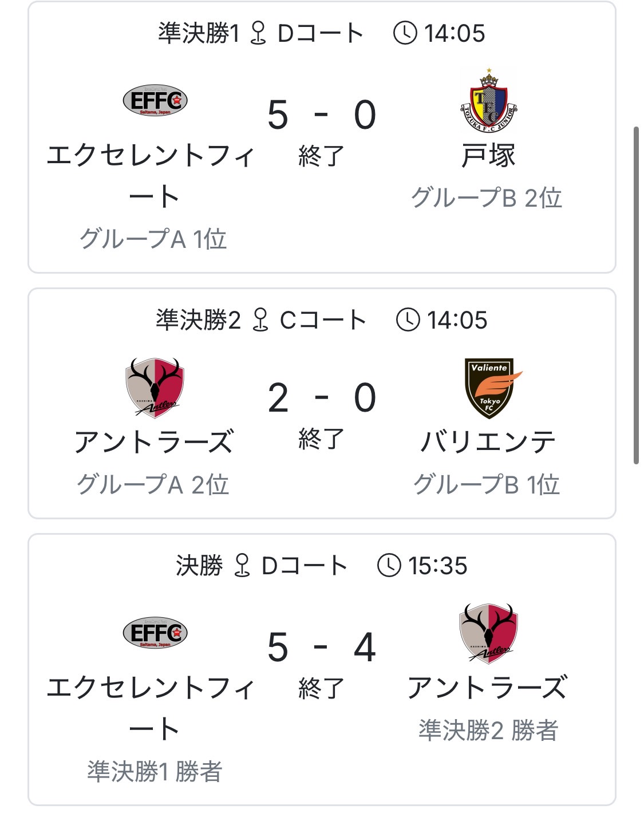The height and width of the screenshot is (813, 644).
Task: Tap the clock icon next to 15:35
Action: 389,566
